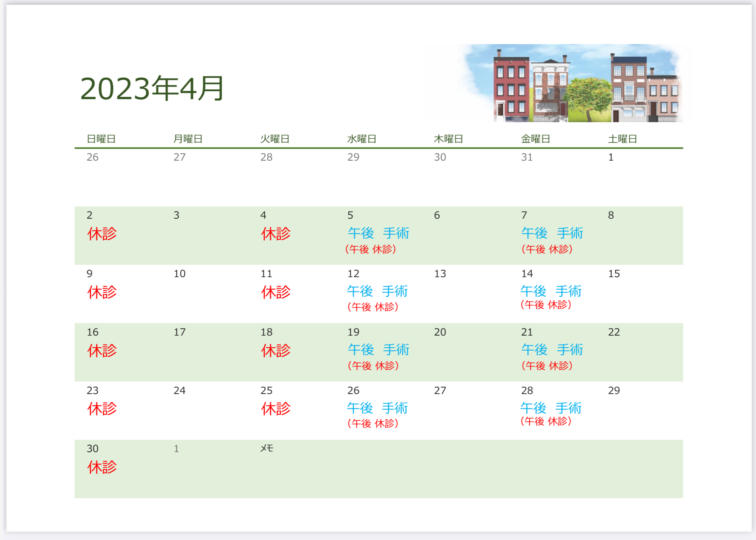Click the 休診 text on April 18

point(276,351)
